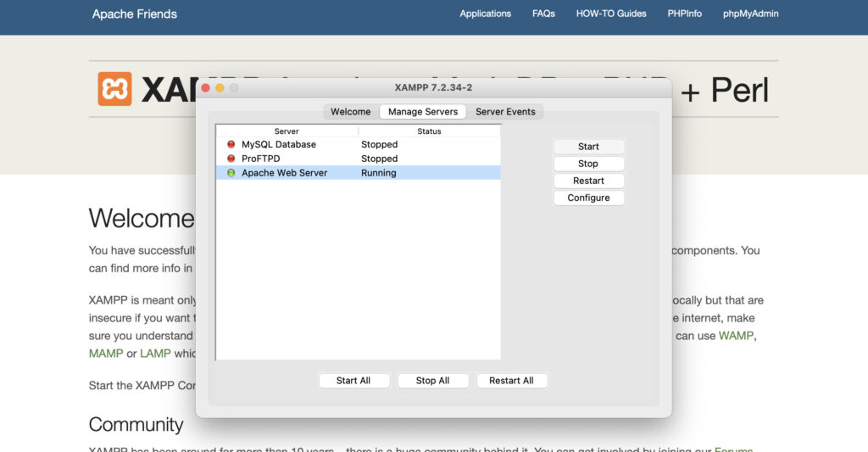Click the orange XAMPP logo icon
The width and height of the screenshot is (868, 452).
click(x=114, y=89)
